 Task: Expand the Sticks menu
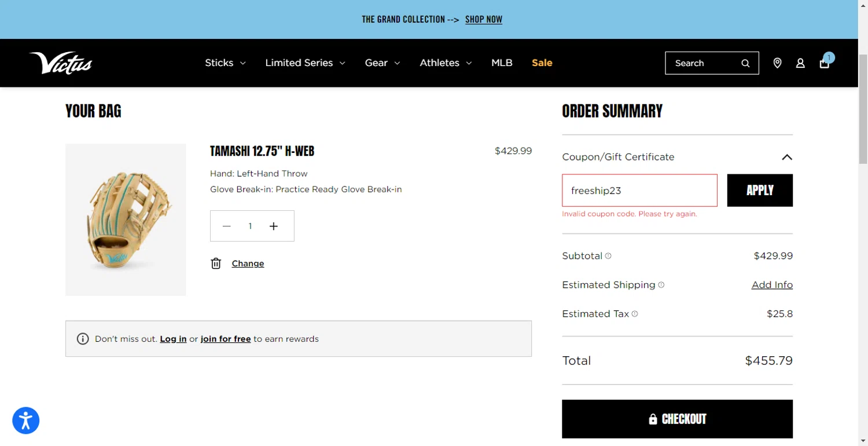click(x=225, y=63)
